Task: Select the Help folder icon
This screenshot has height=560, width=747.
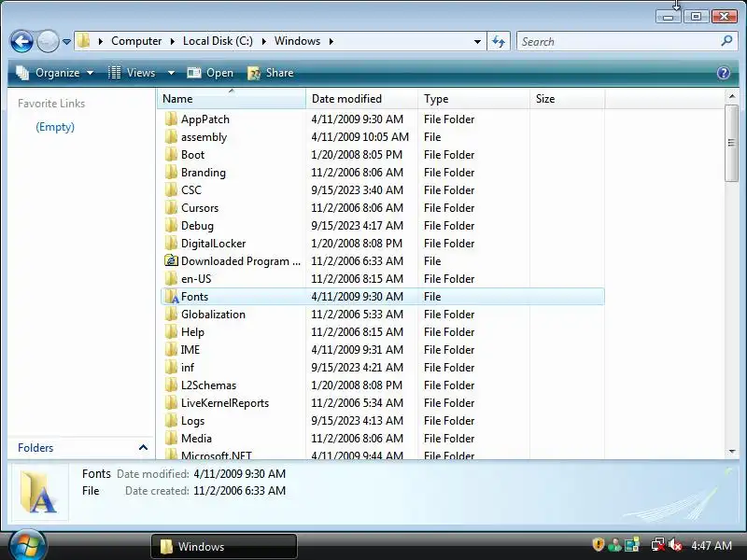Action: (x=171, y=331)
